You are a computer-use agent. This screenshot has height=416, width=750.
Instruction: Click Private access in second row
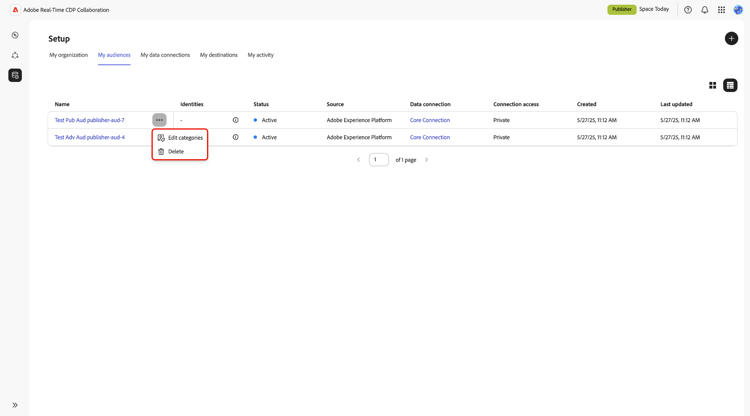(x=501, y=137)
